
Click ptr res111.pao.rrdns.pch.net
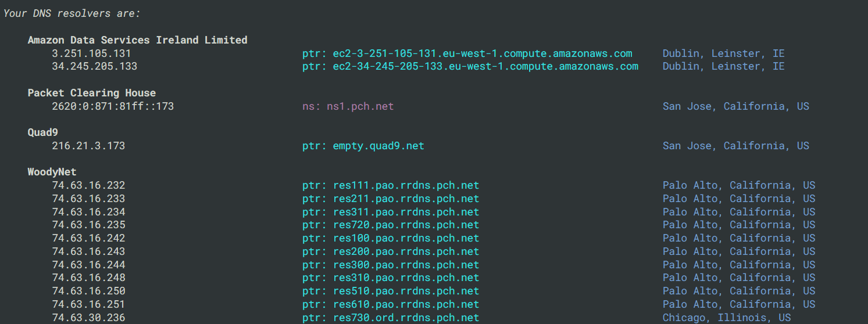coord(391,186)
